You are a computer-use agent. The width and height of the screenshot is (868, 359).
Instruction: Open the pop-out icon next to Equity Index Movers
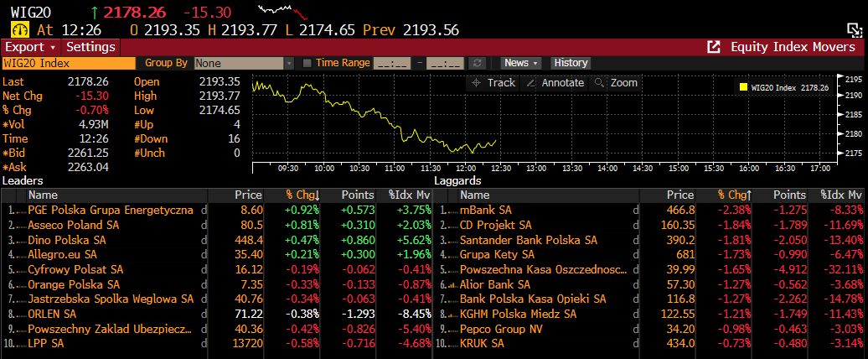point(714,47)
